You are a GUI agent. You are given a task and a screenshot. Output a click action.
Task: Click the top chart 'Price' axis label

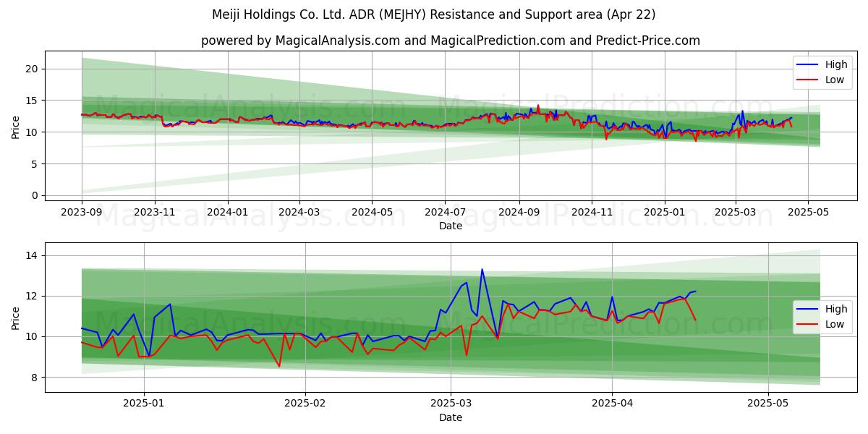coord(16,126)
